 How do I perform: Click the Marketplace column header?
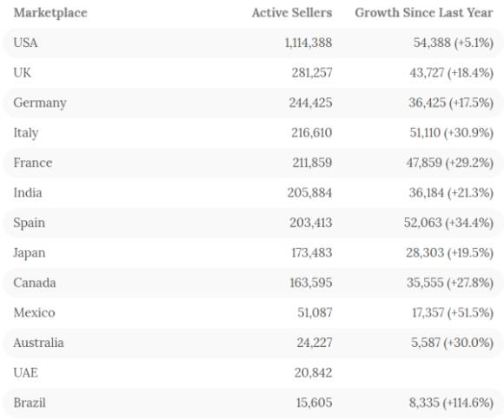click(x=50, y=13)
